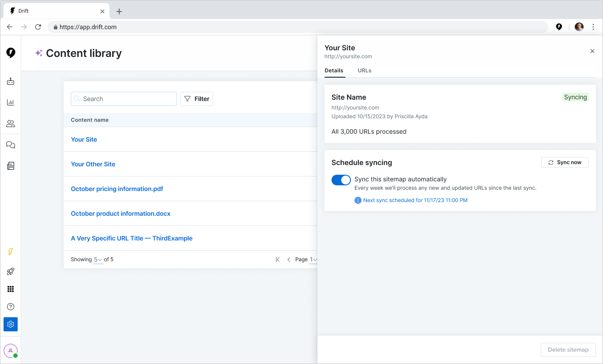Image resolution: width=603 pixels, height=364 pixels.
Task: Open the content library document icon
Action: 11,166
